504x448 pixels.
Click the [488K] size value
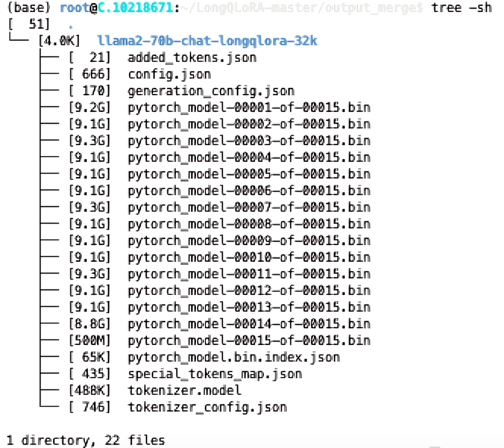point(90,391)
